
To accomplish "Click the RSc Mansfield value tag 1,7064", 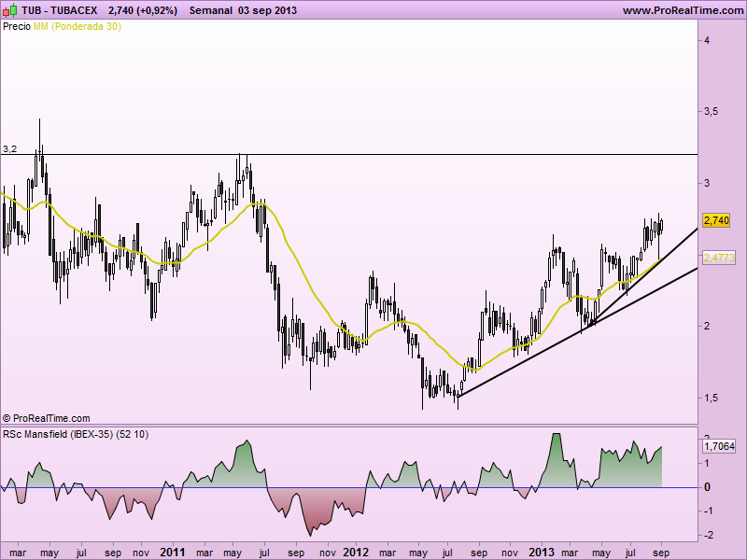I will (719, 446).
